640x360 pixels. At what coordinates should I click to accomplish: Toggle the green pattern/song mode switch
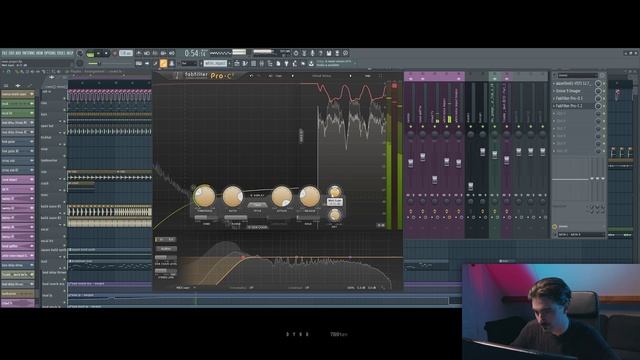point(90,53)
